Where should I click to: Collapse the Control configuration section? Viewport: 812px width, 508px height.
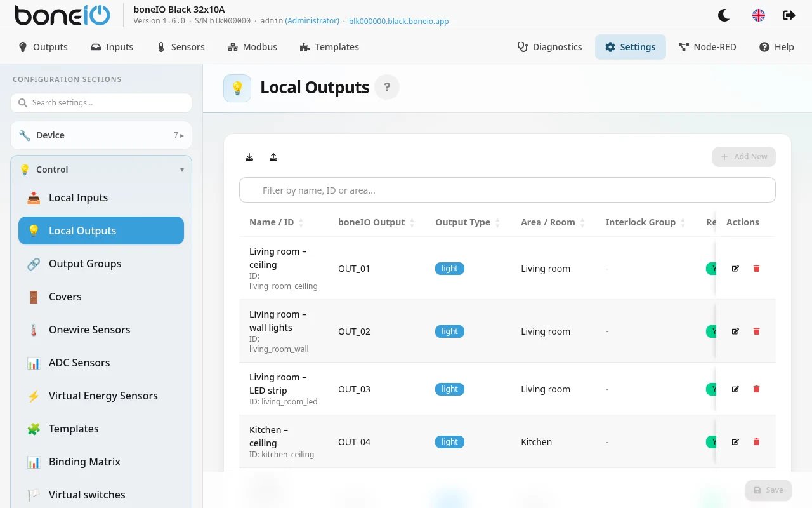click(x=101, y=170)
